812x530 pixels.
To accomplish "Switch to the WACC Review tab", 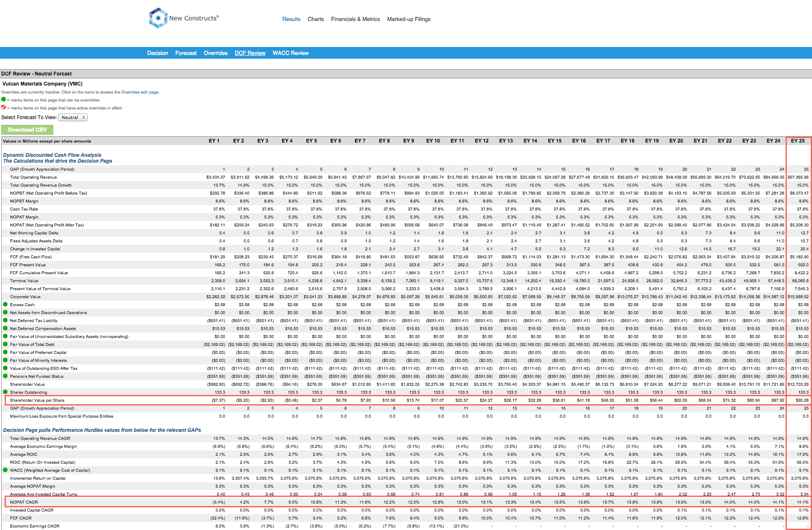I will [290, 53].
